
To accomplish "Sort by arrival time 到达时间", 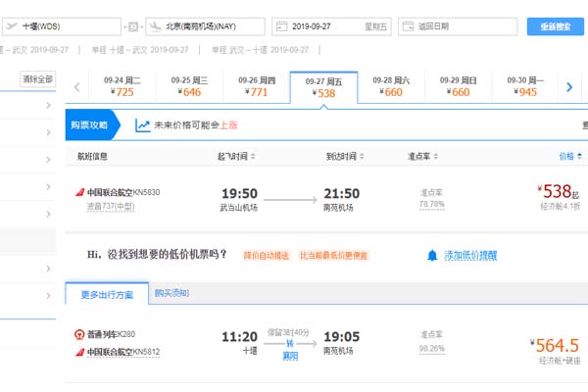I will pos(345,156).
